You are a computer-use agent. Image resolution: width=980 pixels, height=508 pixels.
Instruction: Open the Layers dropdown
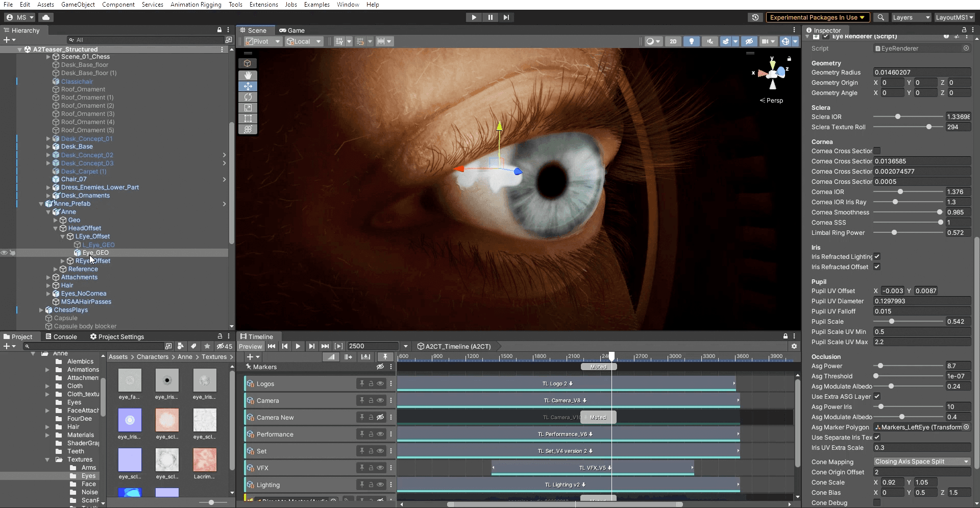click(x=911, y=17)
